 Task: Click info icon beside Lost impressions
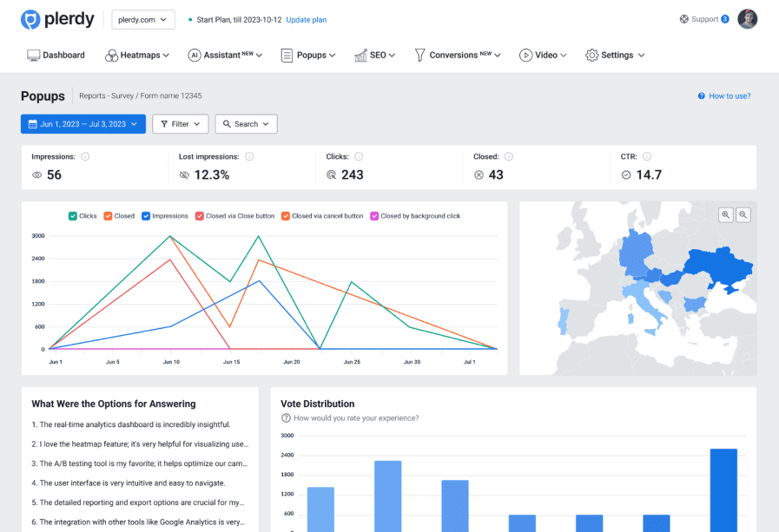coord(249,157)
